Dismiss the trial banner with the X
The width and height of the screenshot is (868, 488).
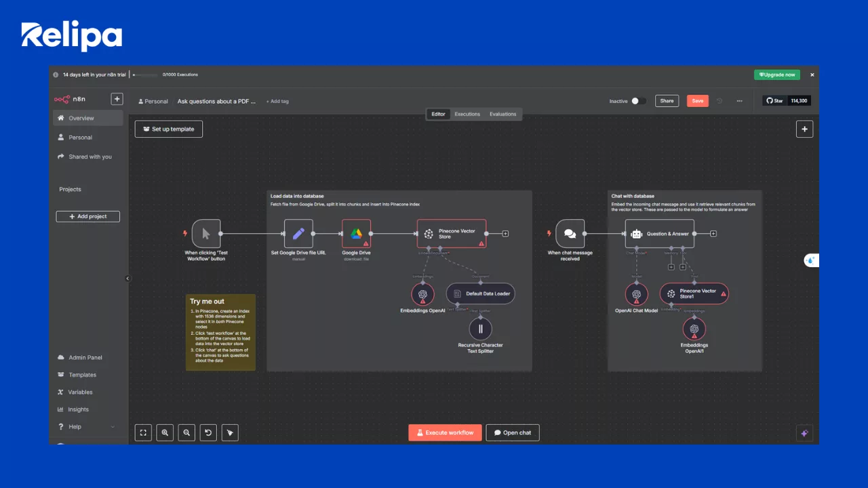pos(812,75)
